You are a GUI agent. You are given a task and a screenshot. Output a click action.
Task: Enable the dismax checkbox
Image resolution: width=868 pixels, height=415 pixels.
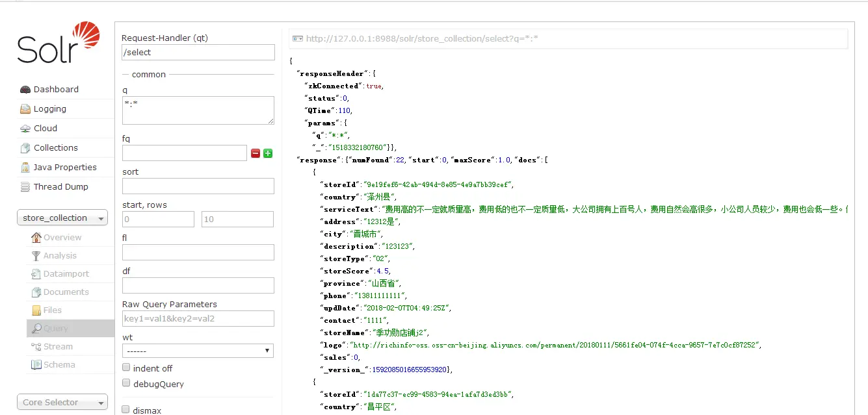pos(126,410)
